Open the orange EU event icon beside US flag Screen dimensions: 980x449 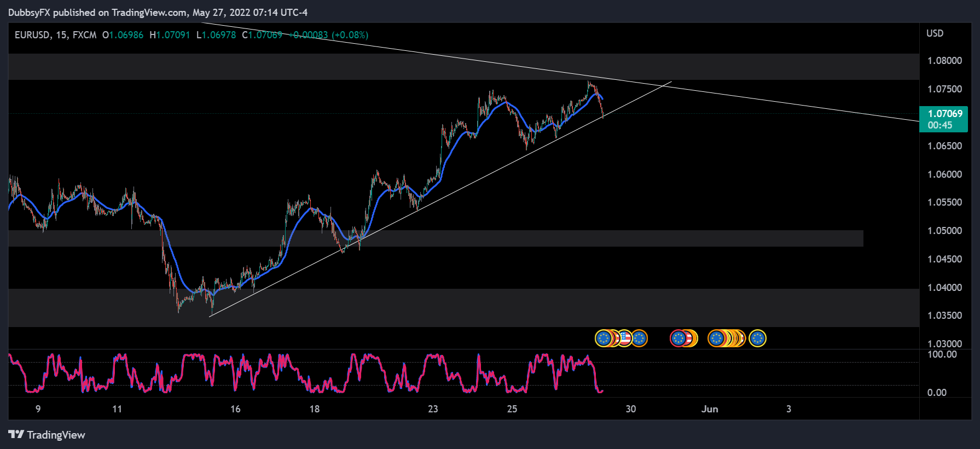639,338
